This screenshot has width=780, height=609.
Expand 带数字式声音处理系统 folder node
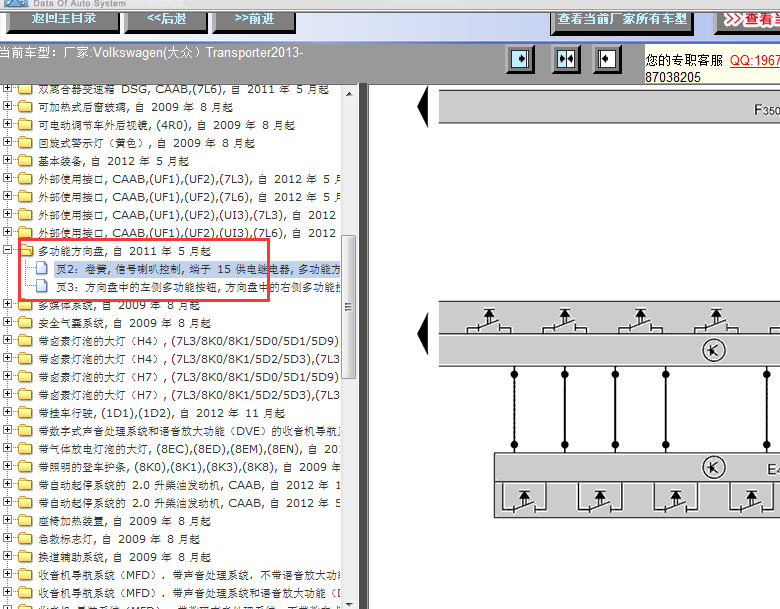click(7, 429)
